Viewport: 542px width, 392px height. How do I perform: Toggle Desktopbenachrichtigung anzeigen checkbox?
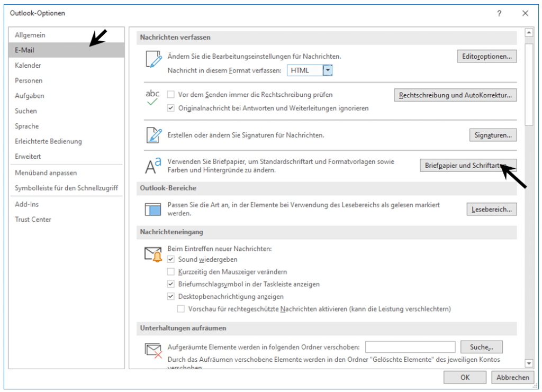[170, 296]
